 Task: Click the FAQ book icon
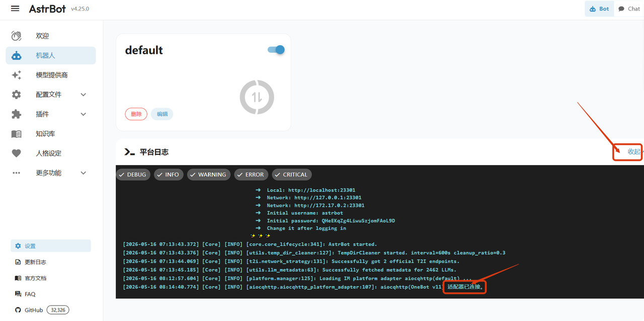point(18,294)
